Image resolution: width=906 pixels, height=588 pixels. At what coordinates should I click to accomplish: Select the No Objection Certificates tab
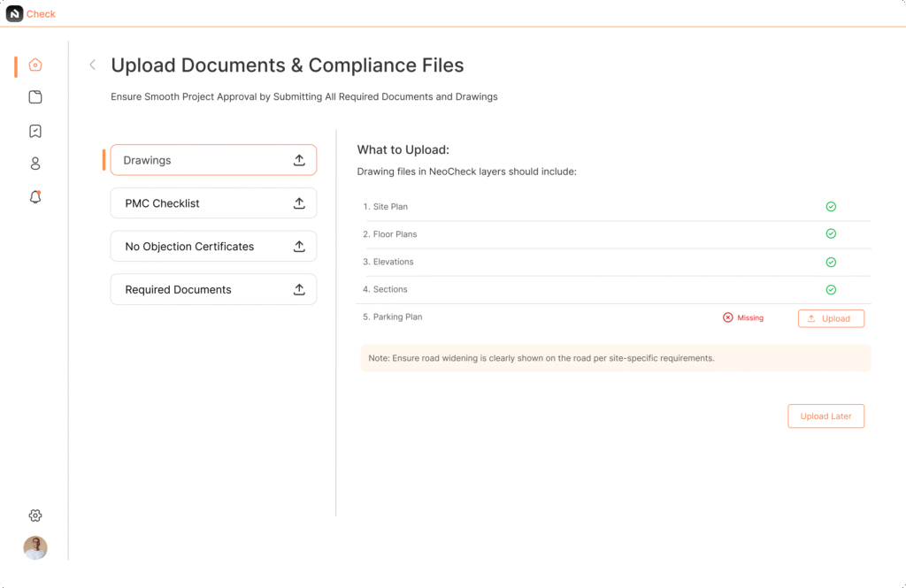pos(213,247)
